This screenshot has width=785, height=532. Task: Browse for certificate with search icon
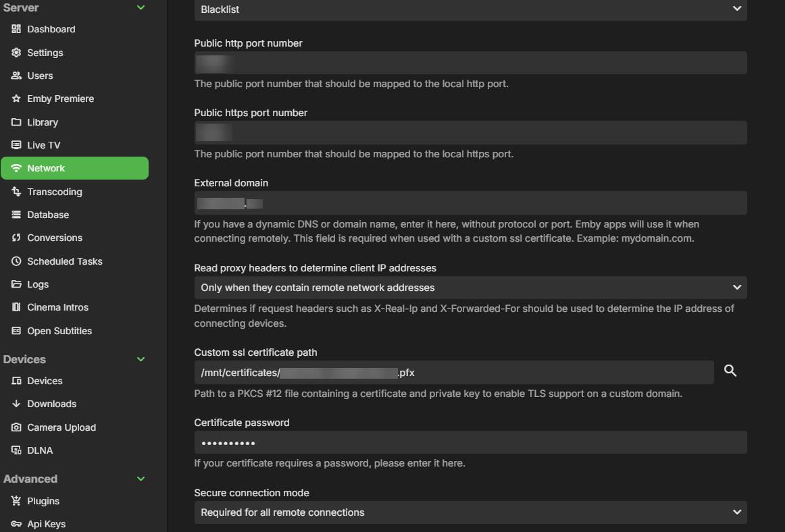(x=730, y=371)
